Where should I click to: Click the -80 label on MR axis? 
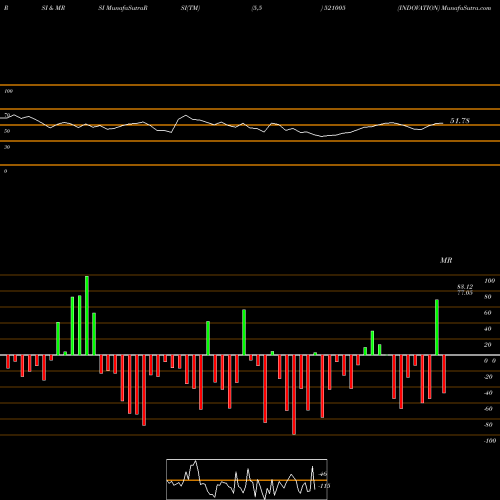pyautogui.click(x=488, y=425)
